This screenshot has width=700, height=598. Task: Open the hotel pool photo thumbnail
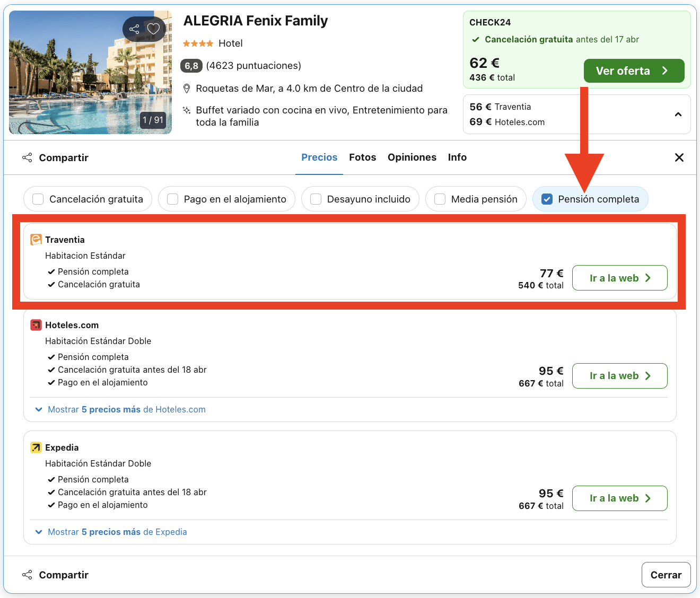click(x=91, y=73)
